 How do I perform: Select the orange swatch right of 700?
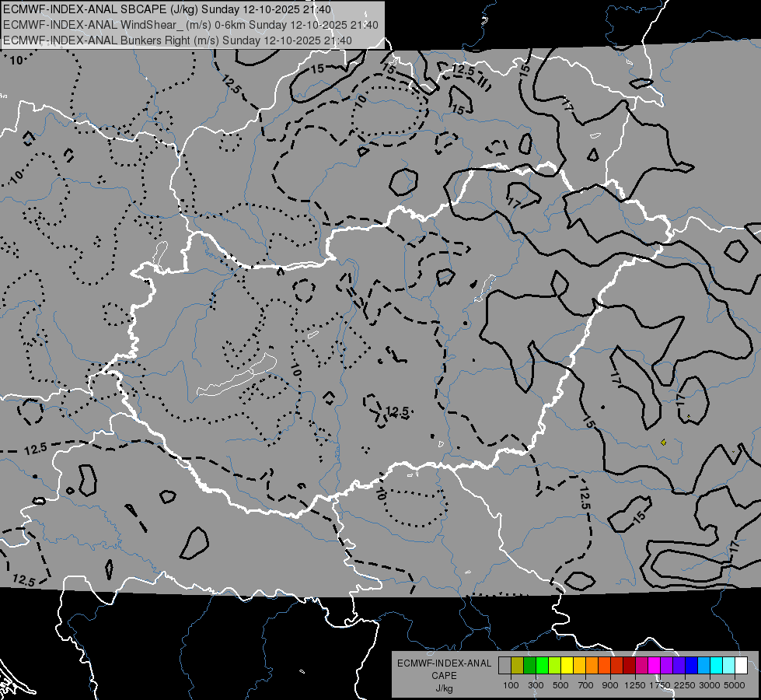pos(592,666)
